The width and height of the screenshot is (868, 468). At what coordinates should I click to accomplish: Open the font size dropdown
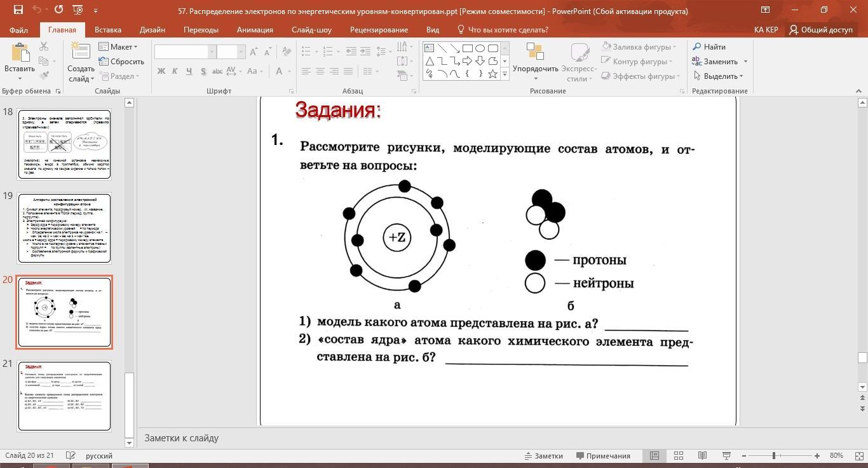[241, 52]
